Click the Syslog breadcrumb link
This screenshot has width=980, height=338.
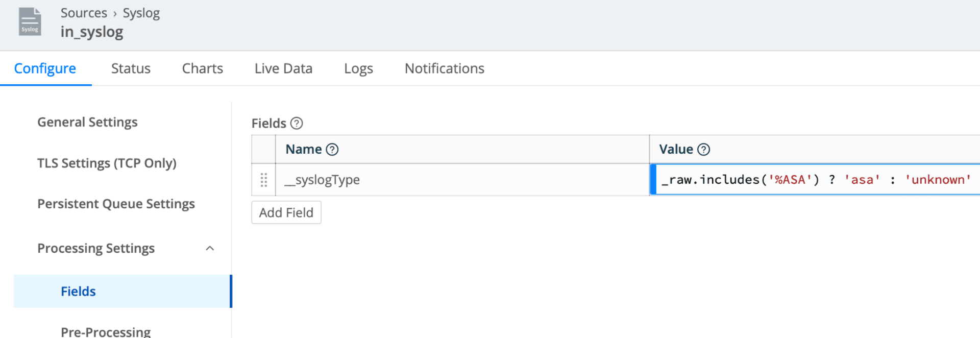pos(141,13)
